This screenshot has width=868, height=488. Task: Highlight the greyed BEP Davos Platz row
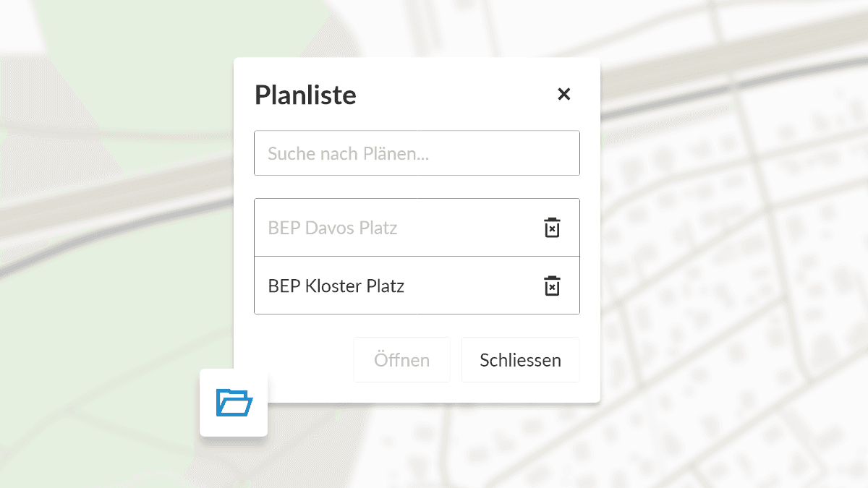pos(333,228)
